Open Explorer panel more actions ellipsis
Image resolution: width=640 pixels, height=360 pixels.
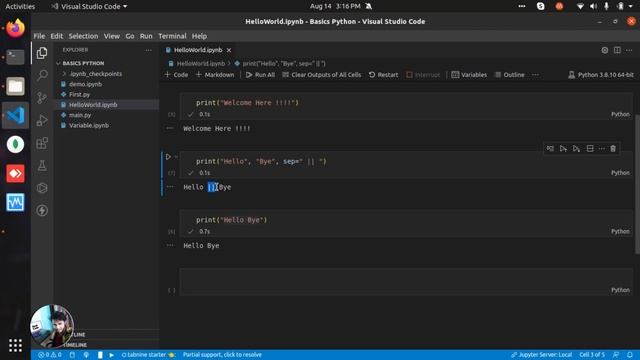[148, 50]
